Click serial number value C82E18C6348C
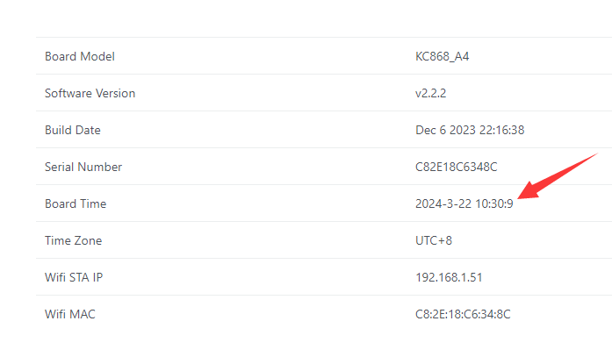This screenshot has height=364, width=612. [457, 167]
